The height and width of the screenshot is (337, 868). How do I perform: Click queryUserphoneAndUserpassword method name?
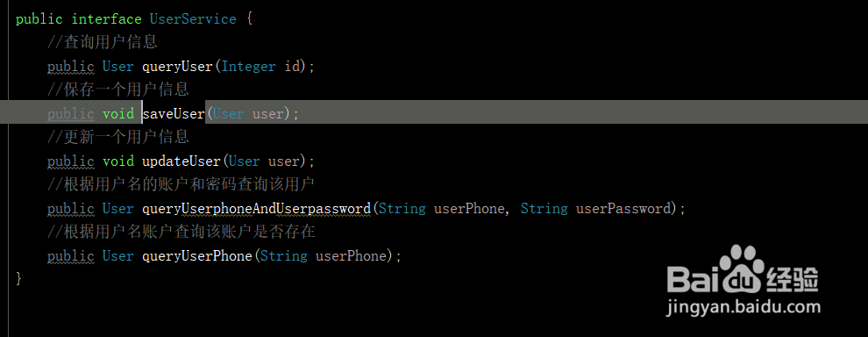click(256, 209)
